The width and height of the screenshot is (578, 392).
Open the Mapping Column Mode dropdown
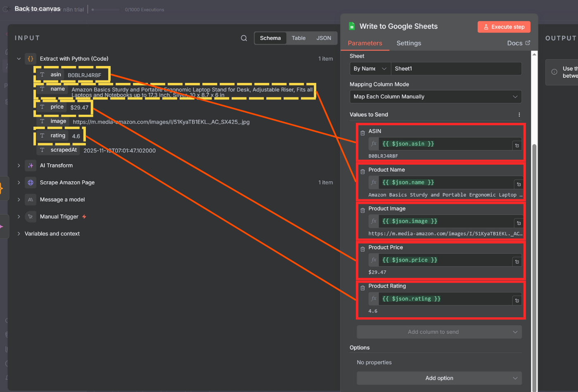coord(436,97)
